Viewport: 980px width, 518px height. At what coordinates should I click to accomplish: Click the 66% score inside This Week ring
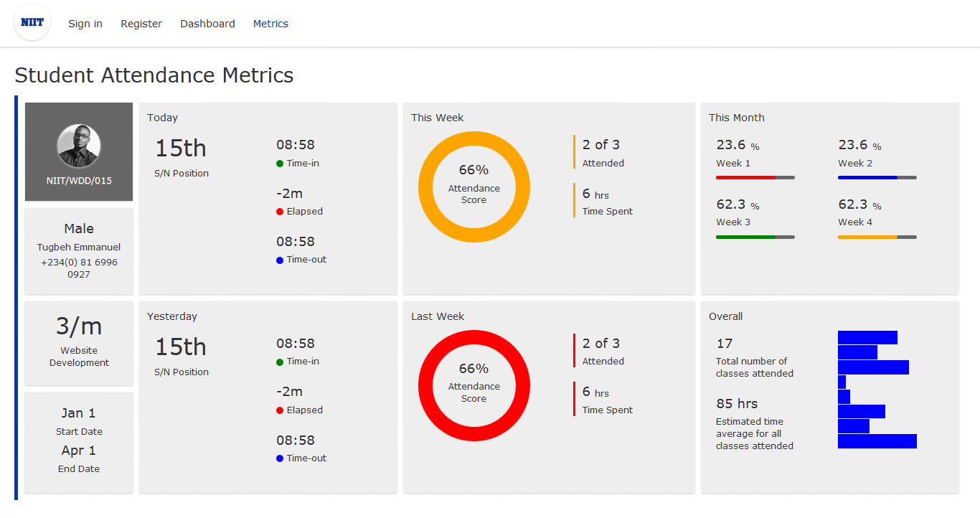point(473,170)
